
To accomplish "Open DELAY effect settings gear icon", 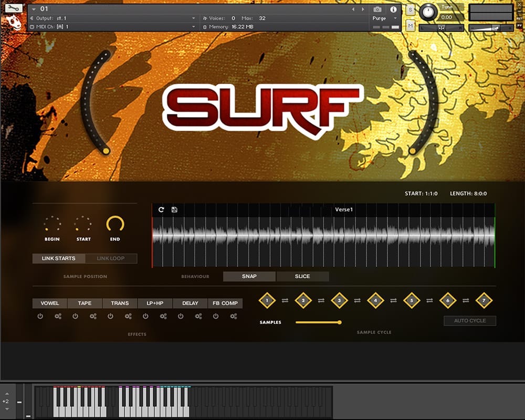I will coord(198,316).
